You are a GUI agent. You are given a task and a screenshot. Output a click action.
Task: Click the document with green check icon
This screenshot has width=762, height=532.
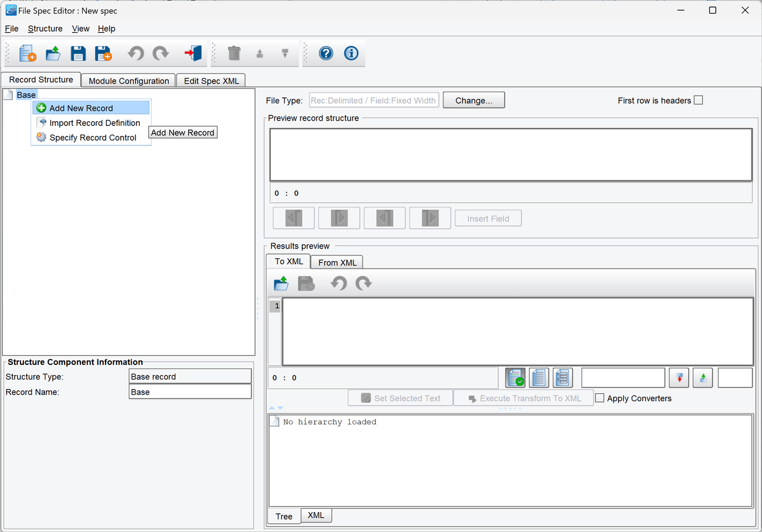[x=515, y=378]
